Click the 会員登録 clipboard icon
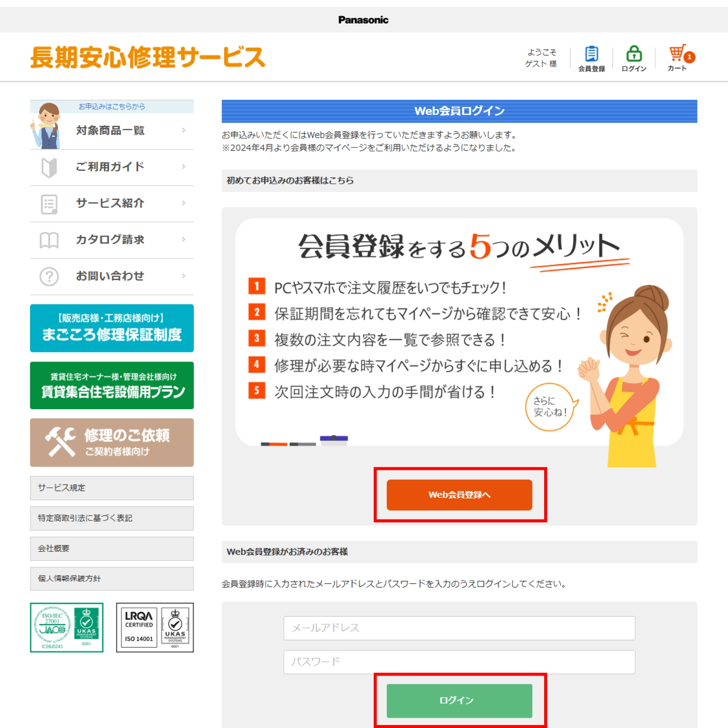Viewport: 728px width, 728px height. pyautogui.click(x=591, y=54)
